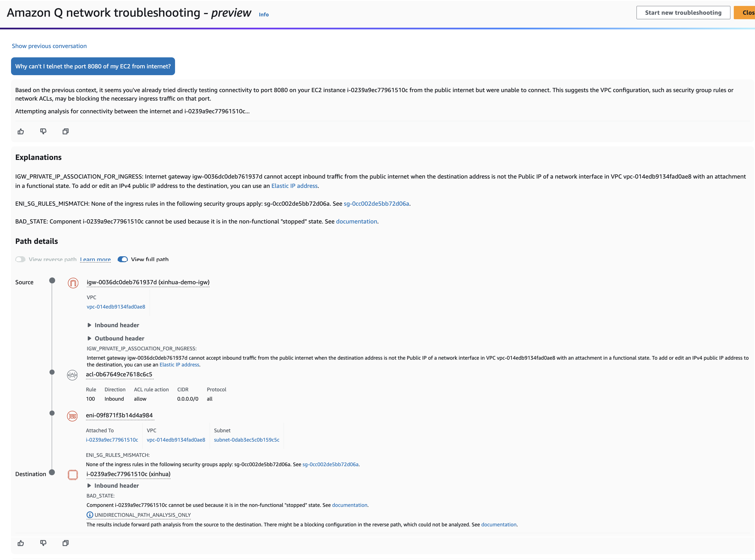Click thumbs up below path details

pos(21,543)
